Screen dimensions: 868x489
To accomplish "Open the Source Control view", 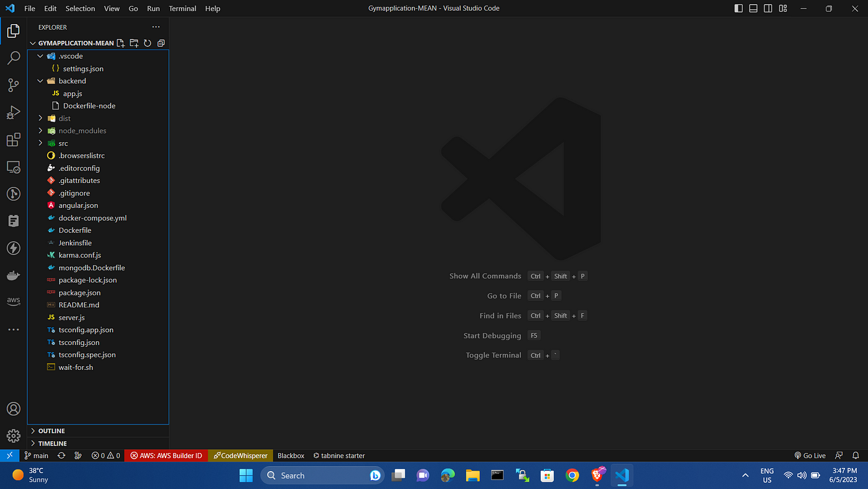I will click(14, 86).
